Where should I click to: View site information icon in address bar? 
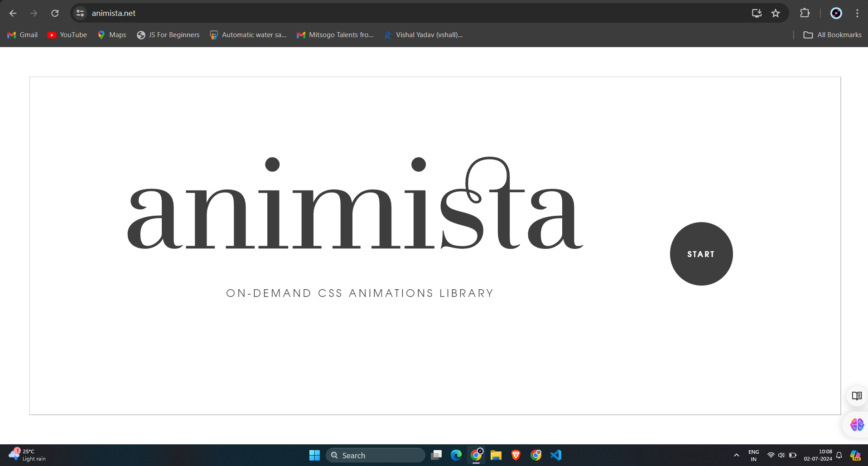point(80,13)
